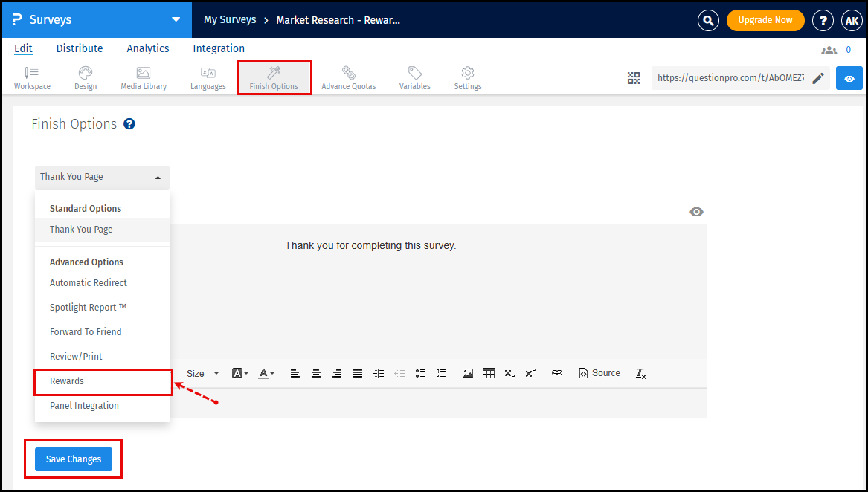Click the QR code icon
The image size is (868, 492).
(x=634, y=77)
